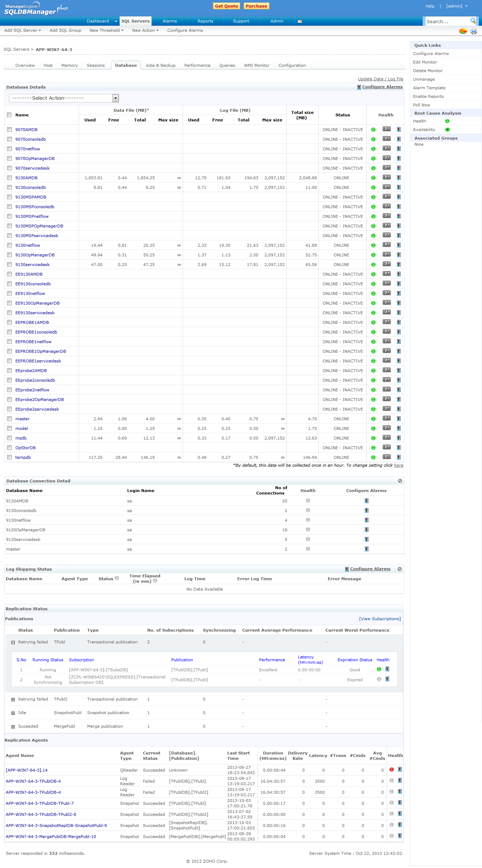Check the 9070AMDB database checkbox

point(10,130)
